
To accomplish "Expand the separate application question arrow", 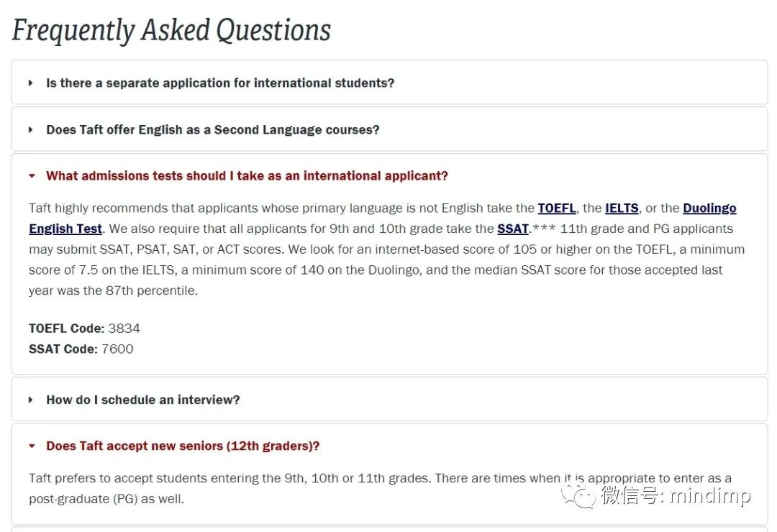I will click(31, 83).
